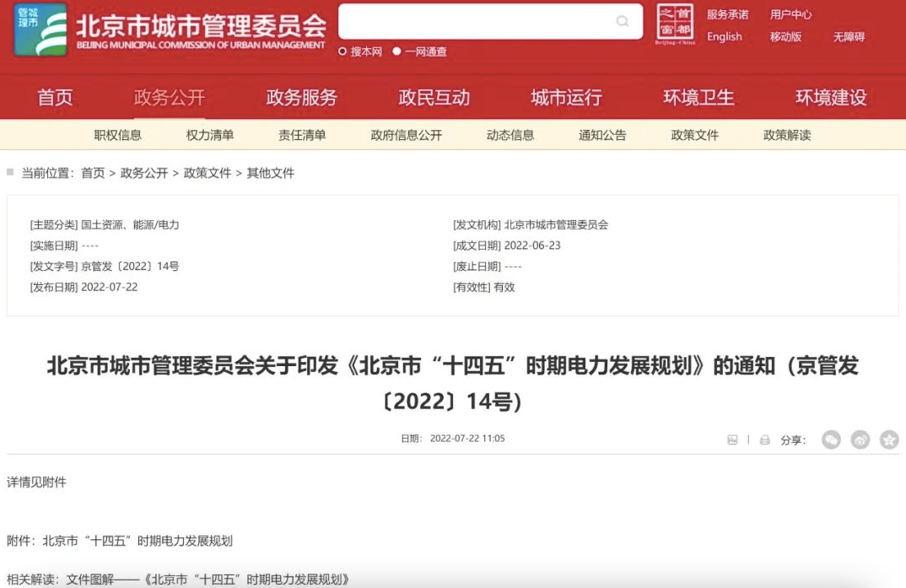Open the 环境卫生 navigation item
906x588 pixels.
tap(698, 97)
